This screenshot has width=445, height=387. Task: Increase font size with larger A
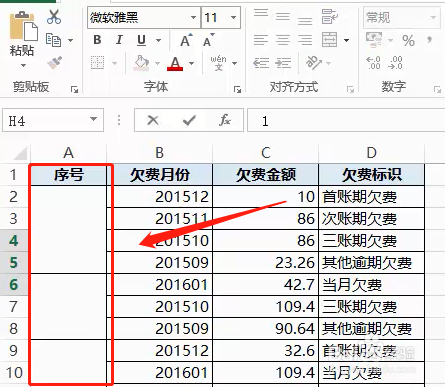coord(186,40)
